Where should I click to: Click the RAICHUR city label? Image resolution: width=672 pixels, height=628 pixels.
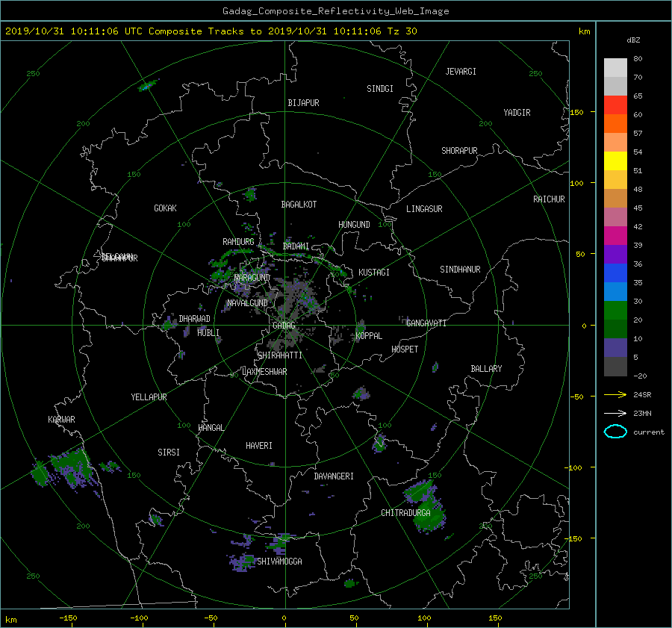tap(549, 199)
